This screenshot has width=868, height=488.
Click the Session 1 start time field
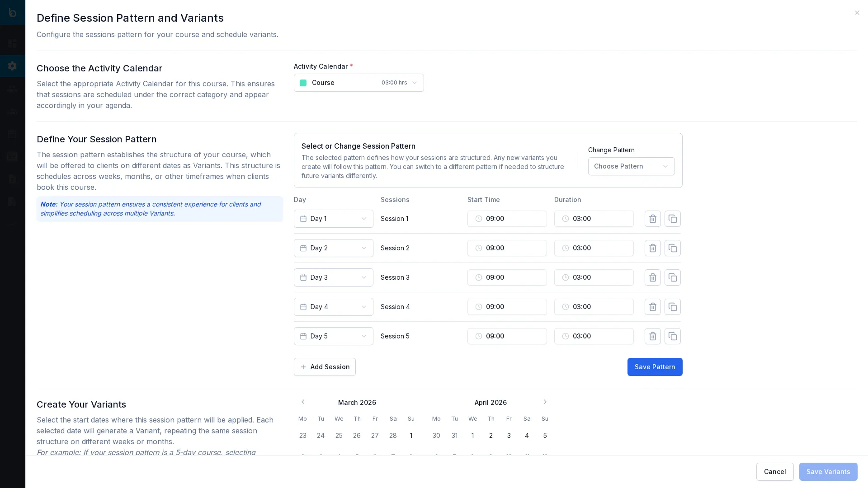(x=507, y=219)
